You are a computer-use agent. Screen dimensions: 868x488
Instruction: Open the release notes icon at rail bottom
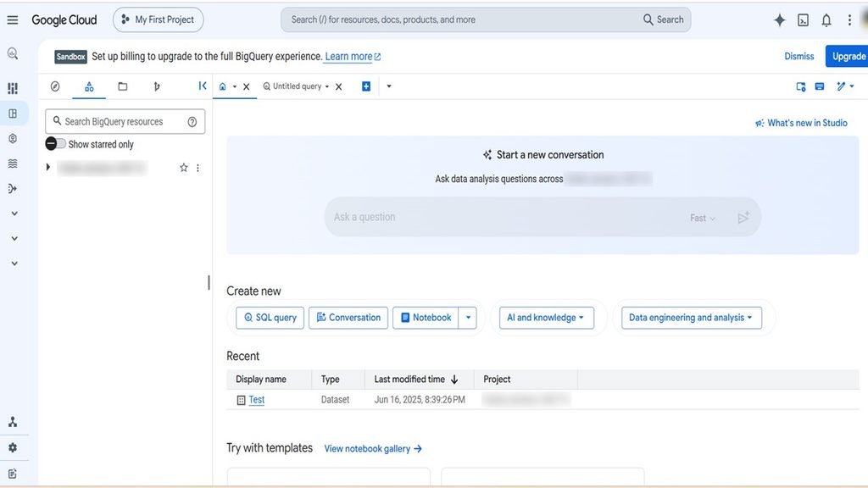click(13, 474)
